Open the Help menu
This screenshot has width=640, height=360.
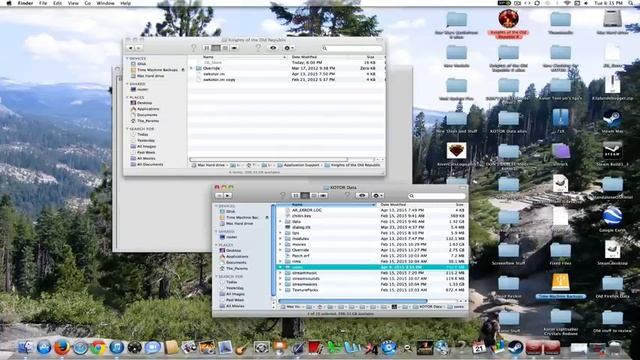click(126, 3)
